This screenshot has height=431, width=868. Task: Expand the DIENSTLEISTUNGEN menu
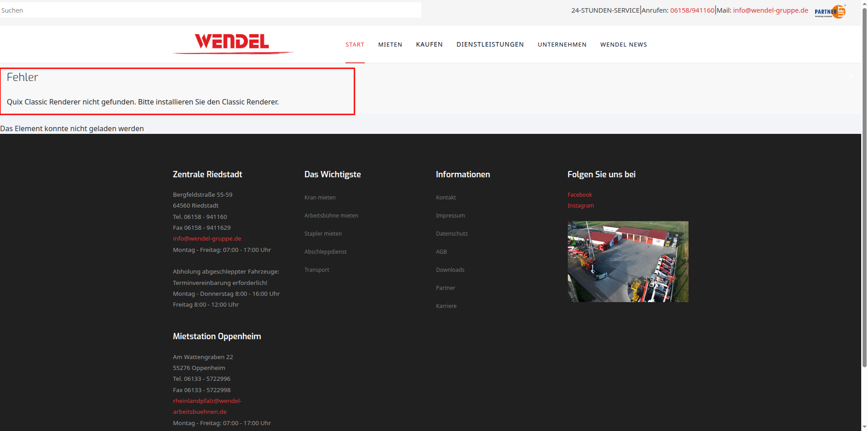(490, 44)
